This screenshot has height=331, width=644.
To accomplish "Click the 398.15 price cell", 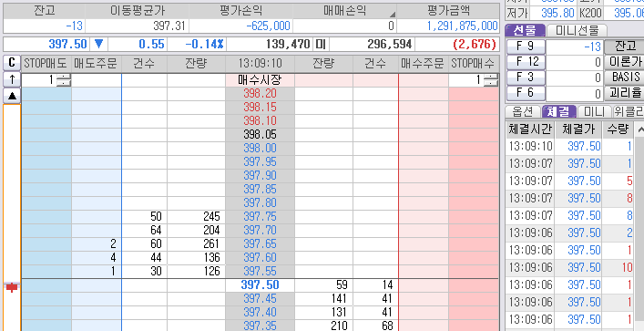I will tap(260, 108).
